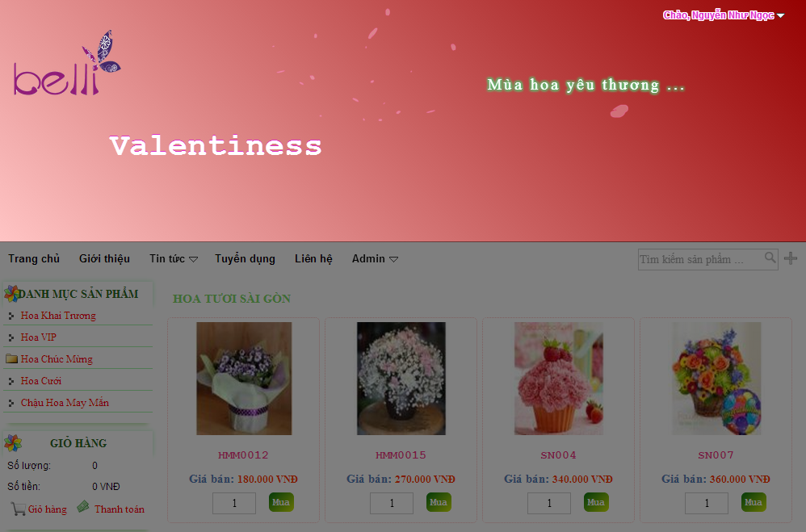806x532 pixels.
Task: Open the Liên hệ menu item
Action: [313, 258]
